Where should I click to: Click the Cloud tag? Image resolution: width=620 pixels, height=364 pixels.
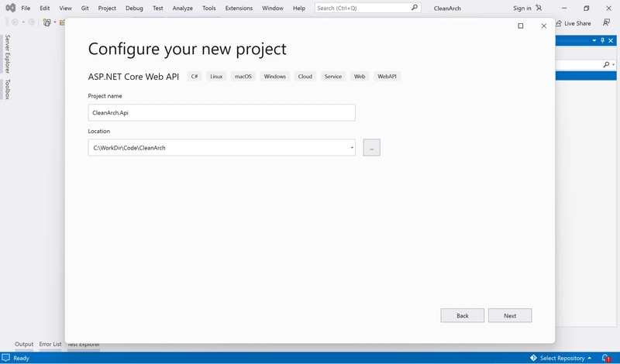click(x=305, y=76)
